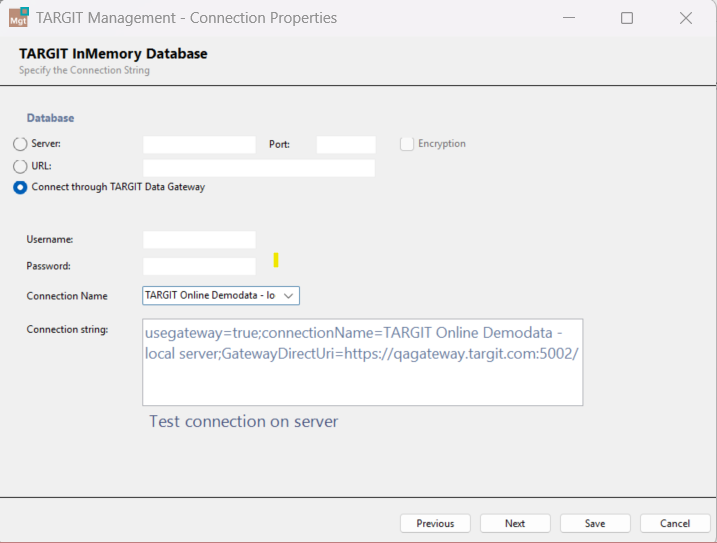Image resolution: width=717 pixels, height=543 pixels.
Task: Click the Username label
Action: pos(50,240)
